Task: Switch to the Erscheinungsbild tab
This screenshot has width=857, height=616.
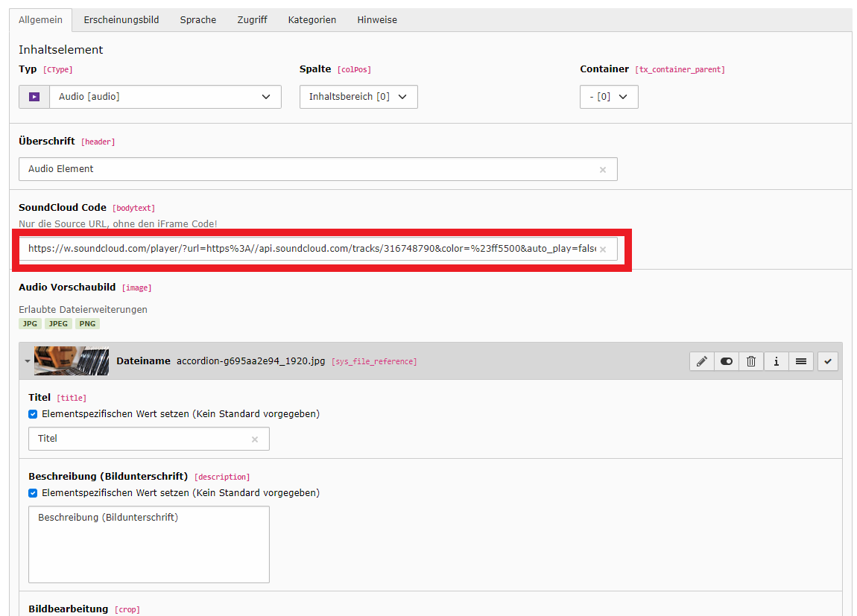Action: click(121, 20)
